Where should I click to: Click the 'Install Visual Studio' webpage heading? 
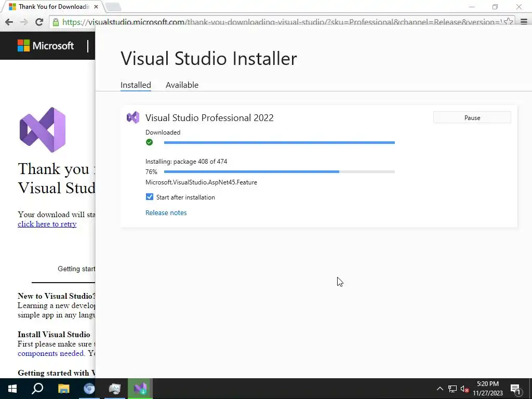[x=54, y=335]
